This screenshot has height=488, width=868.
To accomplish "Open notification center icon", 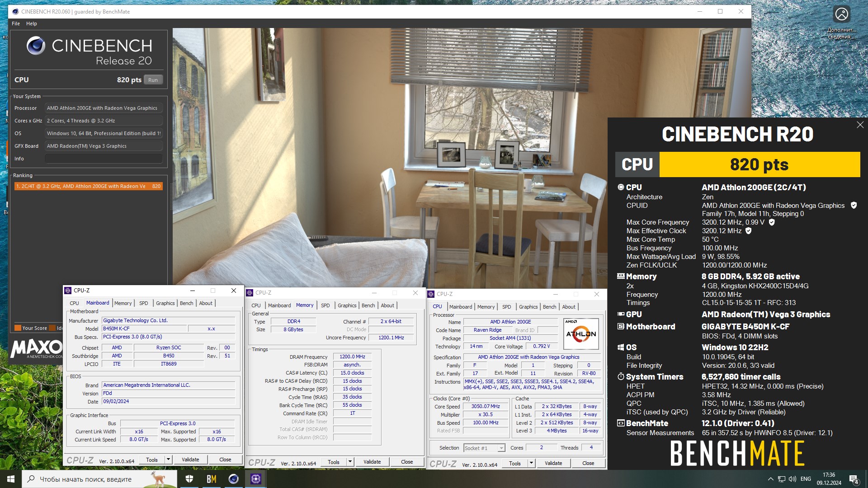I will click(x=854, y=479).
